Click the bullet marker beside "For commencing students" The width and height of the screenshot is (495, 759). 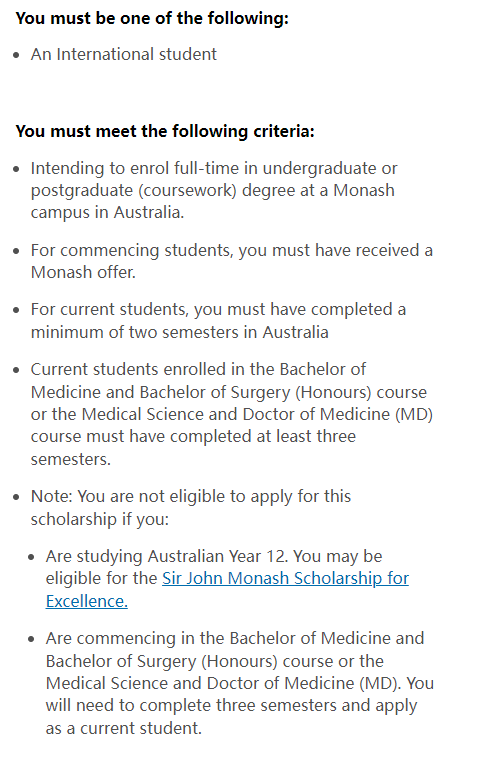(17, 251)
